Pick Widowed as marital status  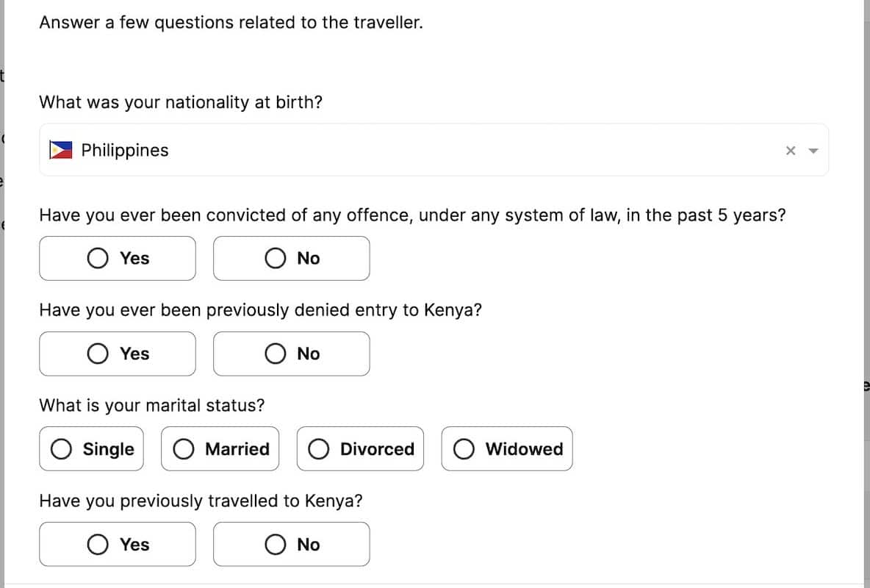tap(507, 449)
